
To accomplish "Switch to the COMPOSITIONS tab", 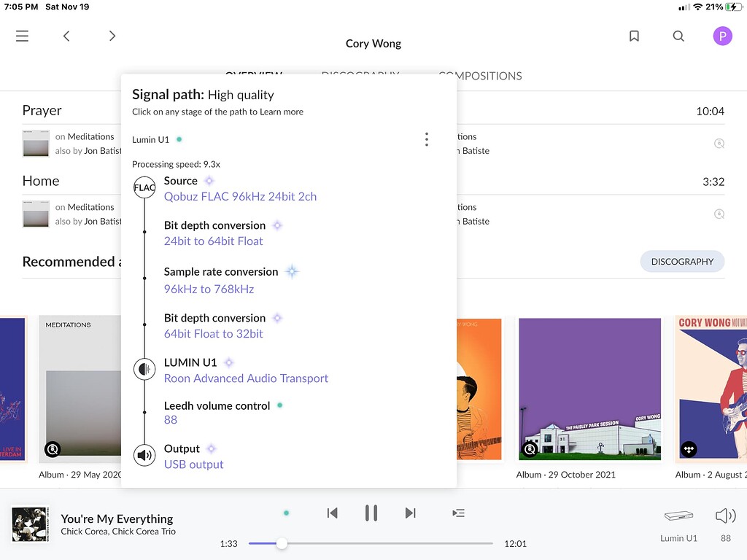I will point(480,75).
